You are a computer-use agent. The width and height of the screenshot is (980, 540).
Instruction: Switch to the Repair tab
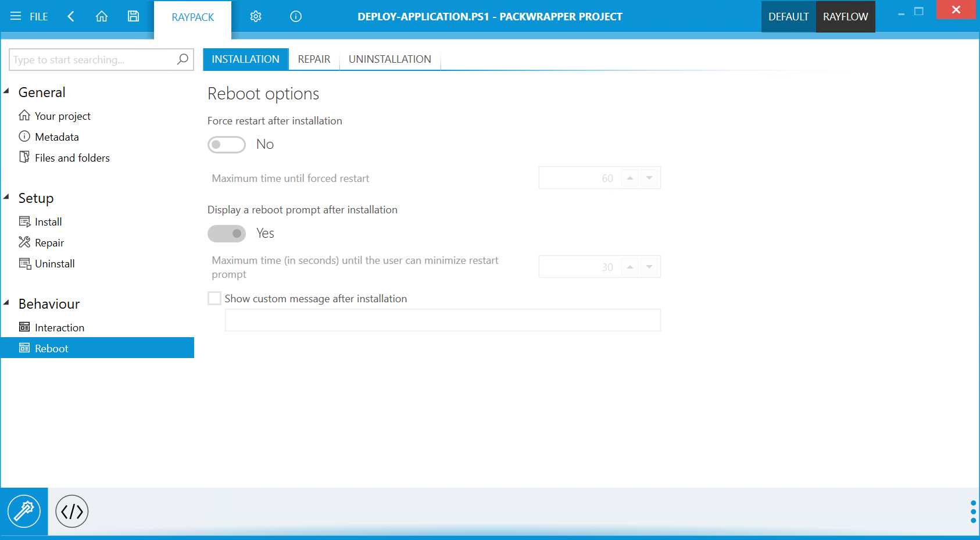tap(314, 59)
